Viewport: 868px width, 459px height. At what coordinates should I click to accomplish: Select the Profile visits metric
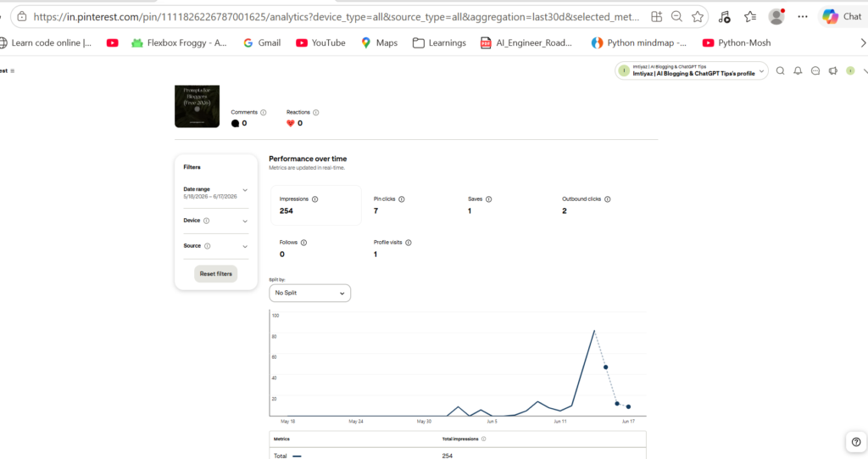[x=392, y=249]
